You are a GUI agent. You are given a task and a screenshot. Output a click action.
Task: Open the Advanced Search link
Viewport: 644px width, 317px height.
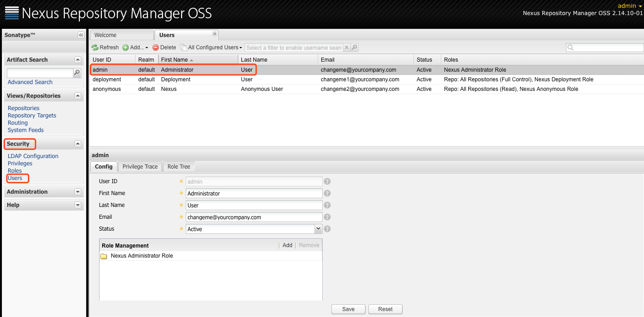(30, 82)
